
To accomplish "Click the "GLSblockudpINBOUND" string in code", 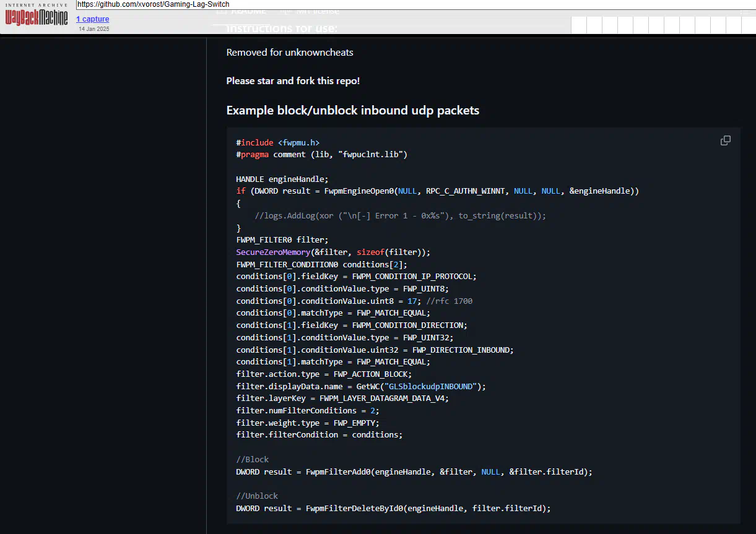I will click(430, 386).
